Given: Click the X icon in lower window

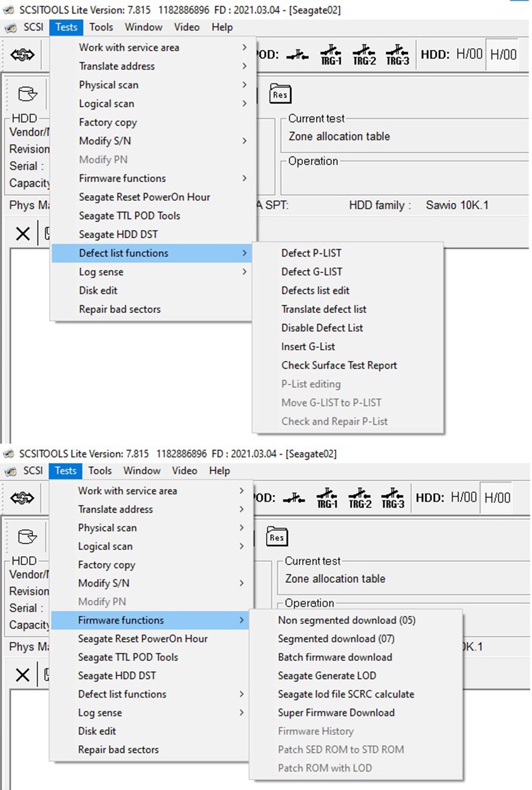Looking at the screenshot, I should pos(23,675).
